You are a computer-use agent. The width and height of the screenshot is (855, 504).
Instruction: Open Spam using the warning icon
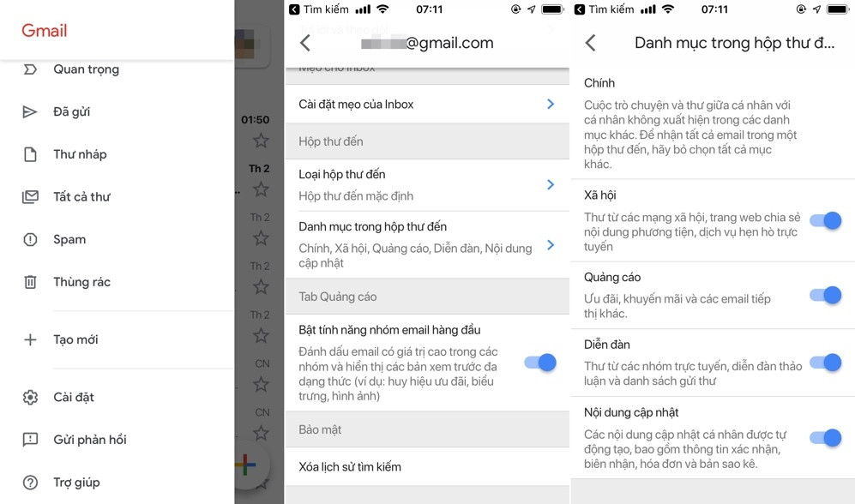pyautogui.click(x=31, y=239)
